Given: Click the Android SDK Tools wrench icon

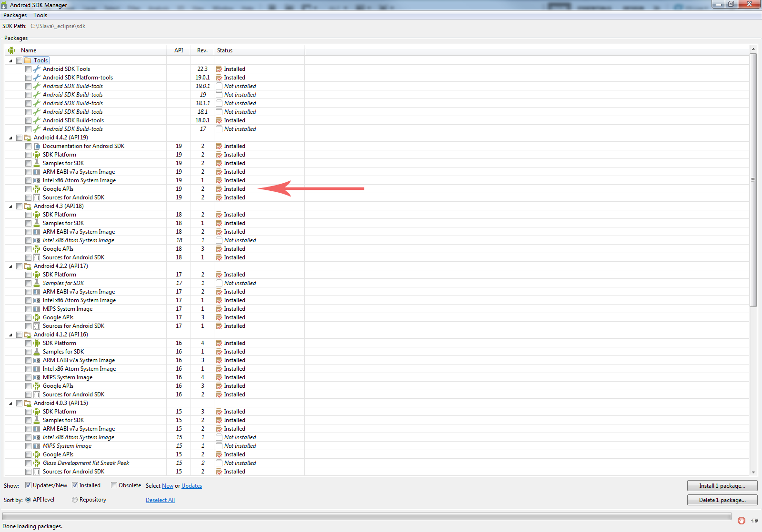Looking at the screenshot, I should tap(37, 69).
